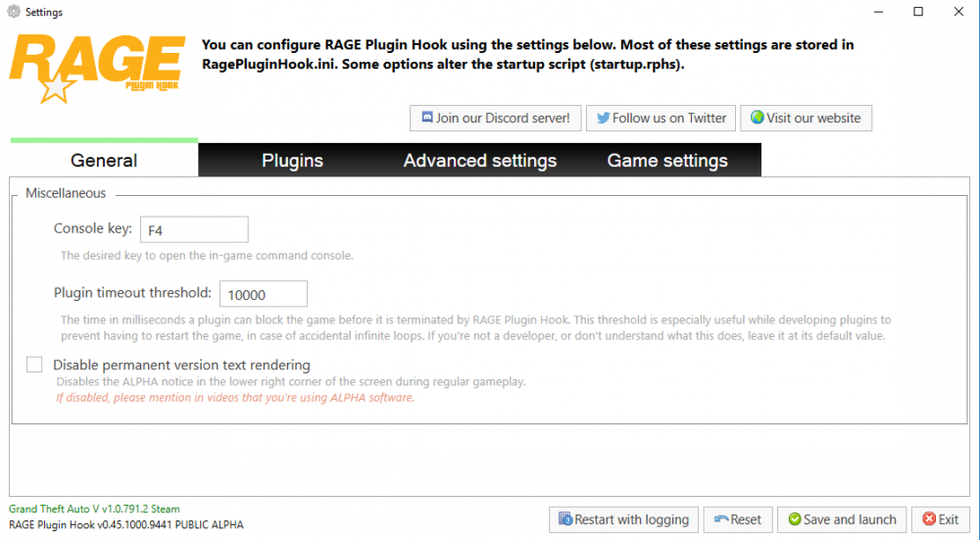The image size is (980, 540).
Task: Maximize the Settings window
Action: [x=918, y=12]
